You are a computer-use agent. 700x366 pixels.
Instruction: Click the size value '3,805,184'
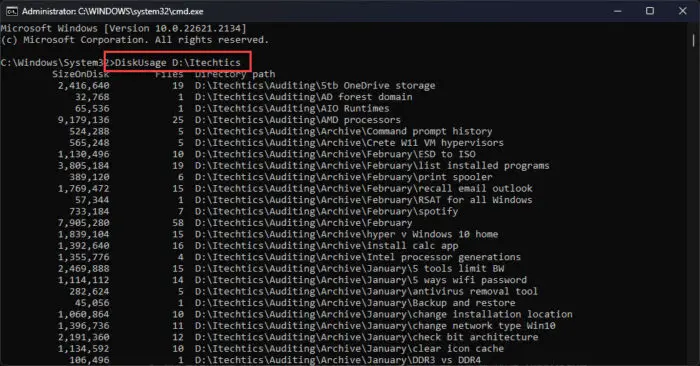point(83,166)
